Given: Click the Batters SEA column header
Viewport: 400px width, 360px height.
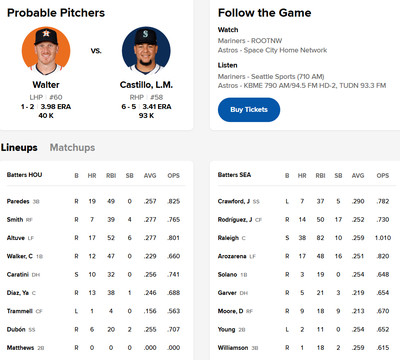Looking at the screenshot, I should pyautogui.click(x=234, y=175).
